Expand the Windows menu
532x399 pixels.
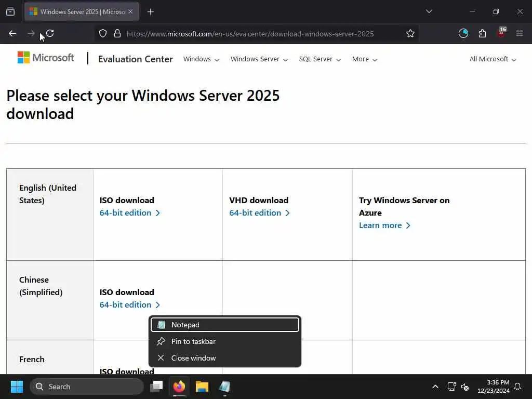[201, 59]
